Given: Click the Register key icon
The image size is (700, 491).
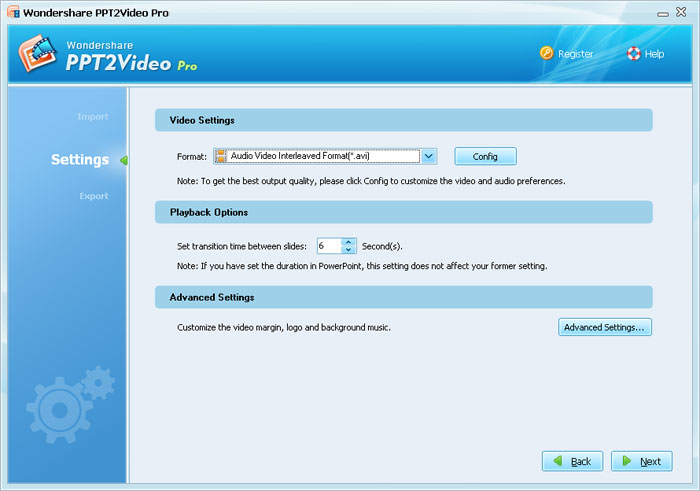Looking at the screenshot, I should (x=546, y=53).
